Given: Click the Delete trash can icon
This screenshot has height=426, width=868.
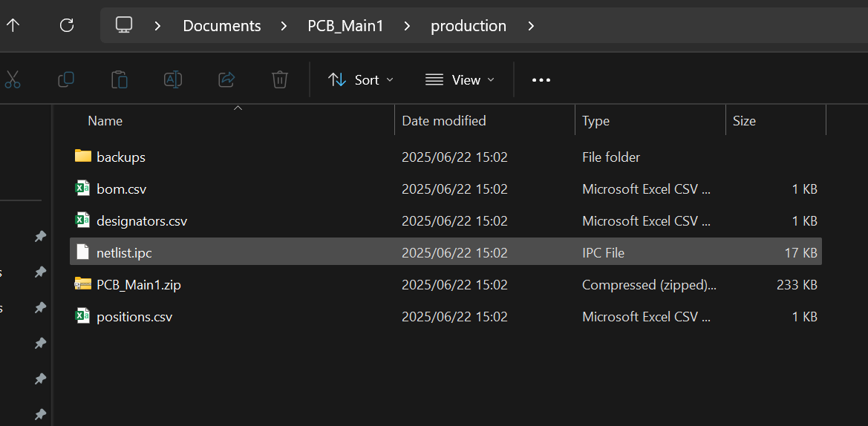Looking at the screenshot, I should coord(280,79).
